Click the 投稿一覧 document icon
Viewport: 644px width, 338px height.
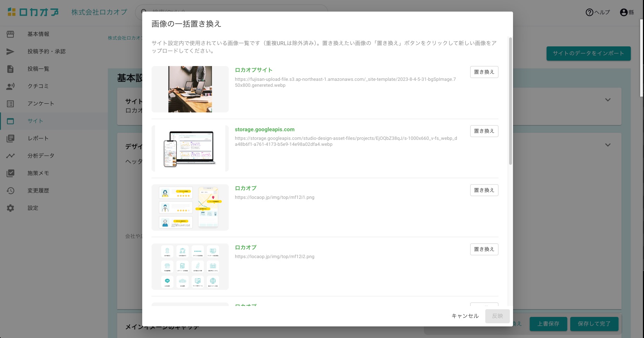11,69
